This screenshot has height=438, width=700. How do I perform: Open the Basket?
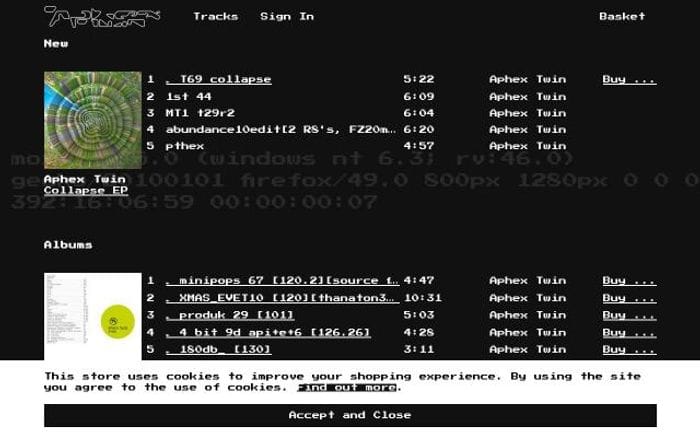(x=622, y=17)
